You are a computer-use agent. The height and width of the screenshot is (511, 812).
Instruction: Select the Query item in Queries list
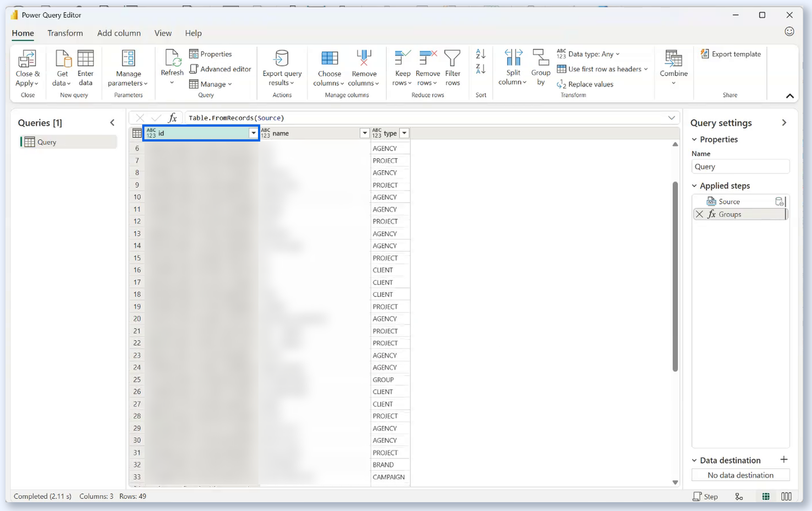[68, 142]
